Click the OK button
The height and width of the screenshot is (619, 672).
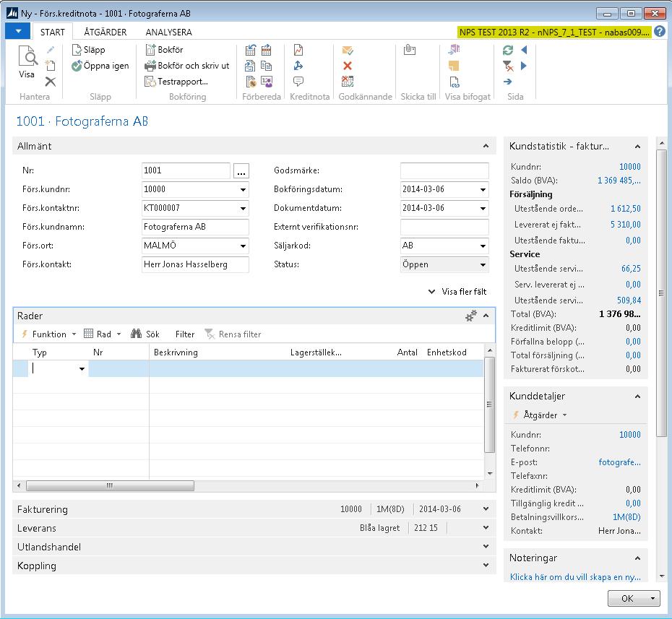tap(627, 599)
